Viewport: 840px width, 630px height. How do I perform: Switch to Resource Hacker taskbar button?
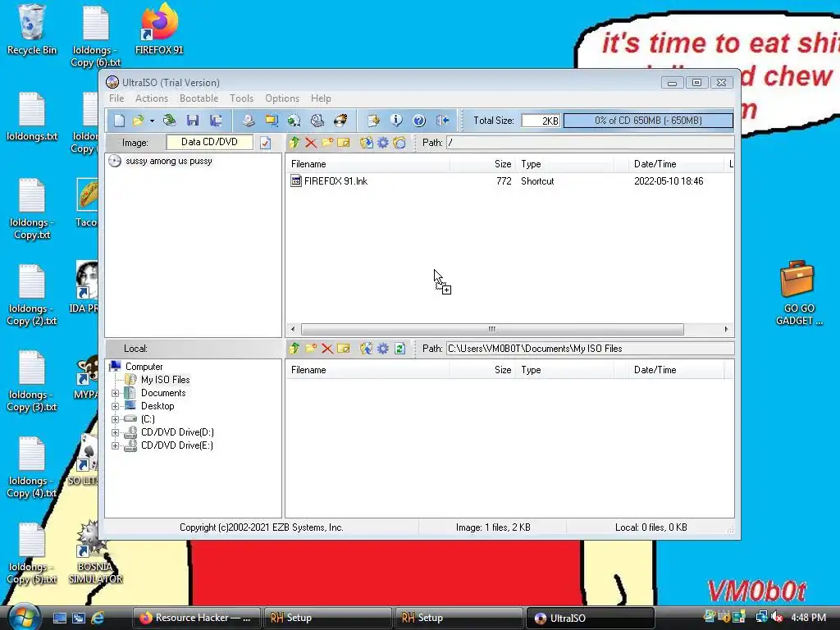pos(196,618)
